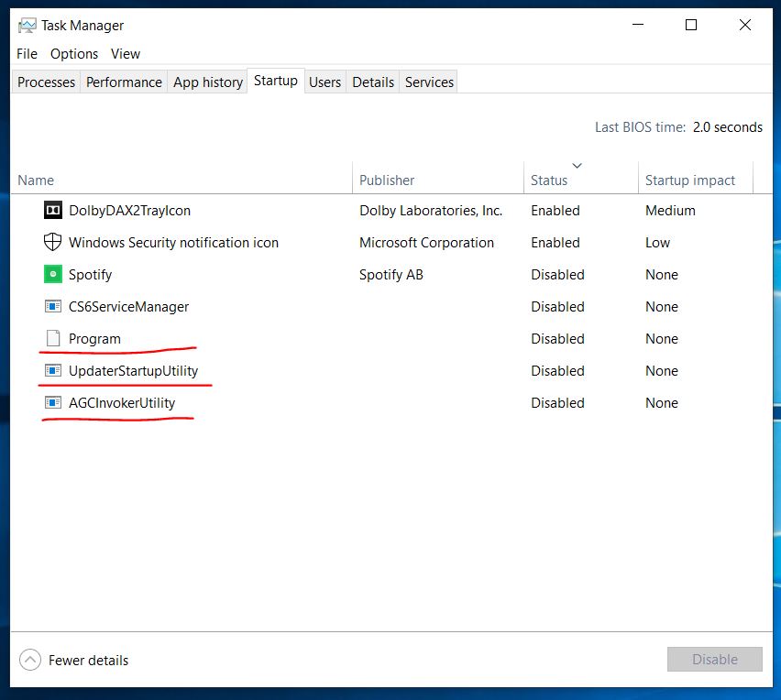Switch to the Processes tab
This screenshot has height=700, width=781.
(x=46, y=82)
